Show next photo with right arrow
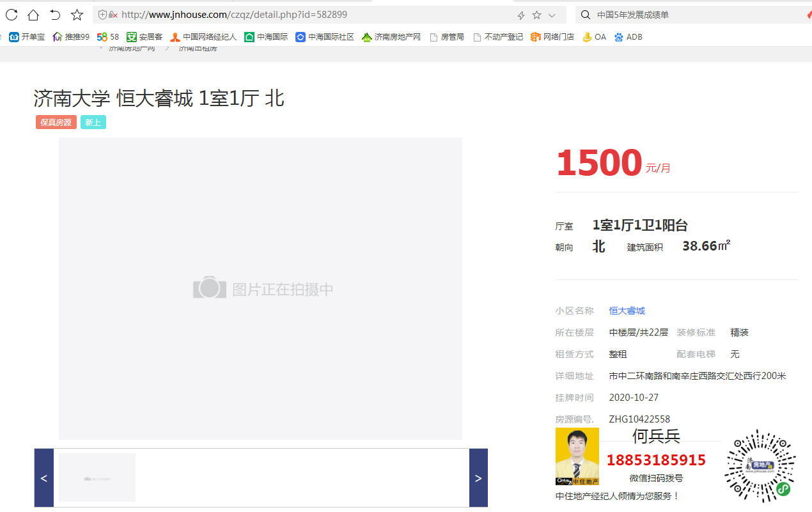Image resolution: width=812 pixels, height=512 pixels. click(x=478, y=478)
